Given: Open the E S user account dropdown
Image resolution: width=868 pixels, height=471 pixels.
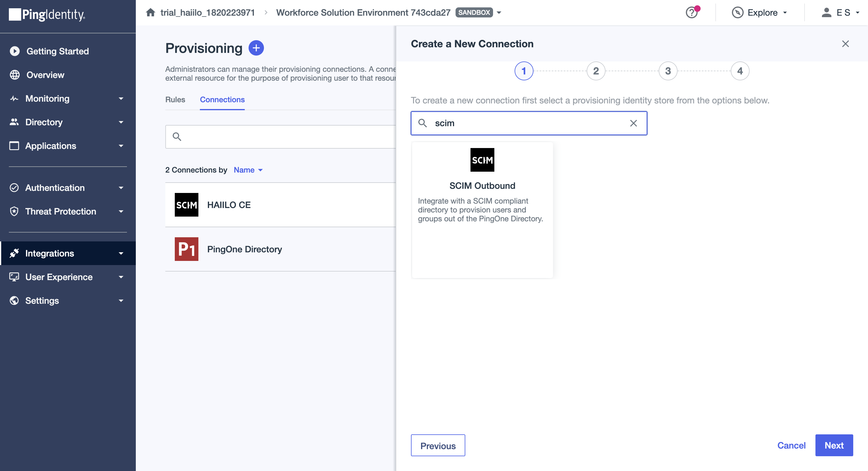Looking at the screenshot, I should coord(841,12).
